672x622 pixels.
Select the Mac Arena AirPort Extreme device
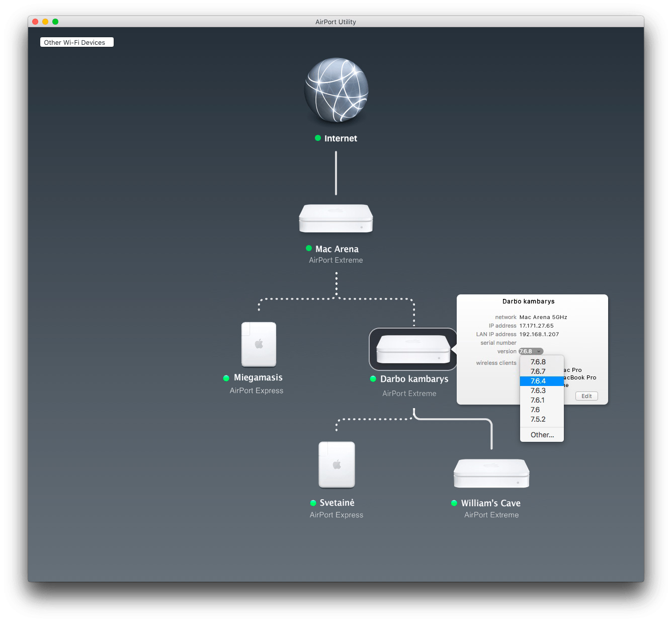[x=336, y=218]
